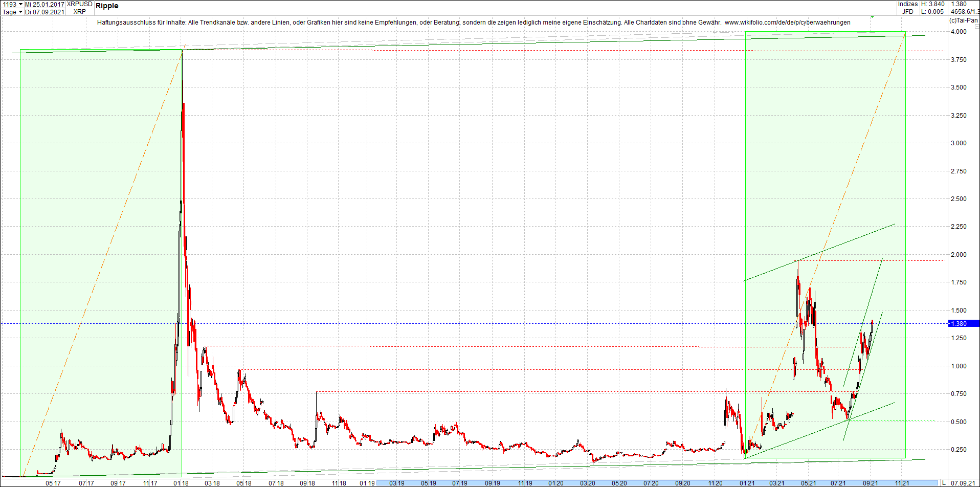Select the XRPUSD symbol label

(78, 4)
